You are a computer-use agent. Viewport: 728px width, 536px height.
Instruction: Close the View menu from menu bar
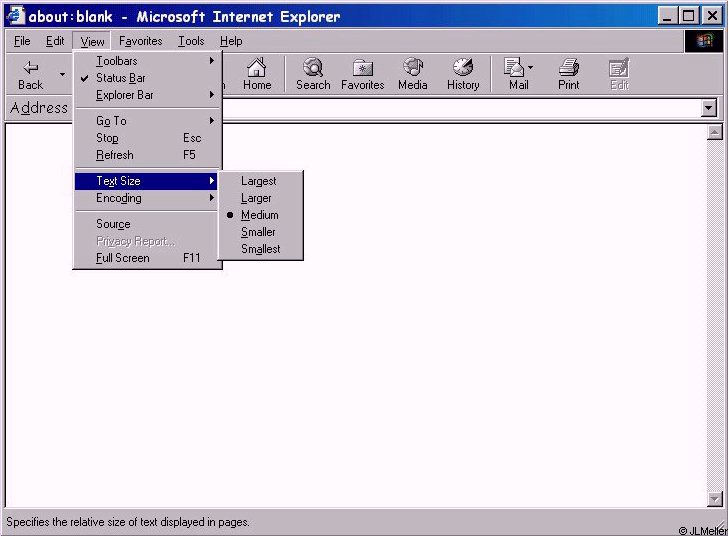(x=92, y=41)
